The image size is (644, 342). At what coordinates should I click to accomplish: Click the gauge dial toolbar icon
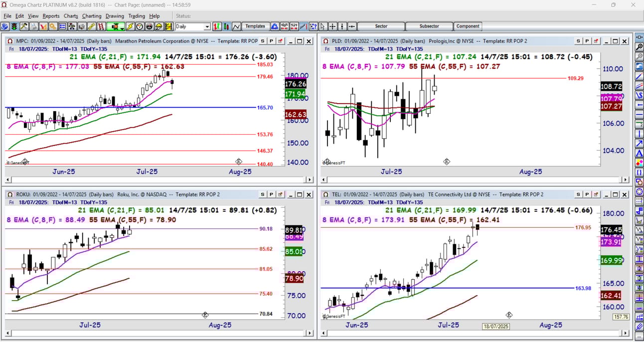140,26
